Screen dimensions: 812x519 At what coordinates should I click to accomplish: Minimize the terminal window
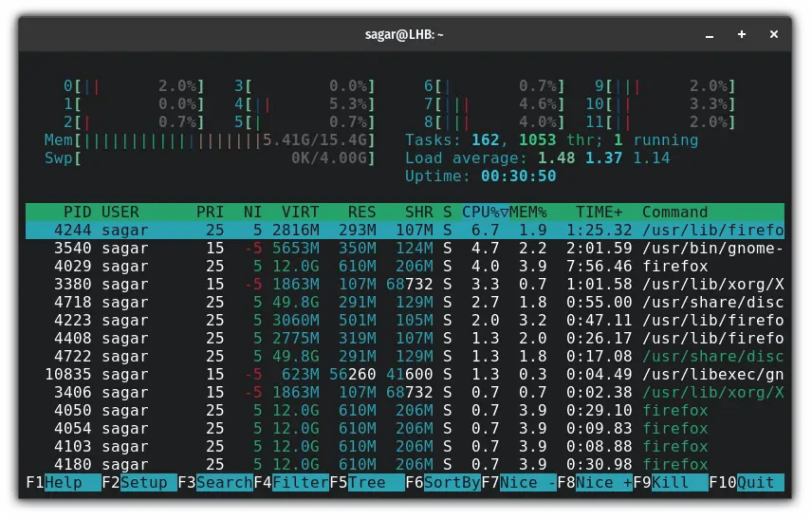(710, 35)
